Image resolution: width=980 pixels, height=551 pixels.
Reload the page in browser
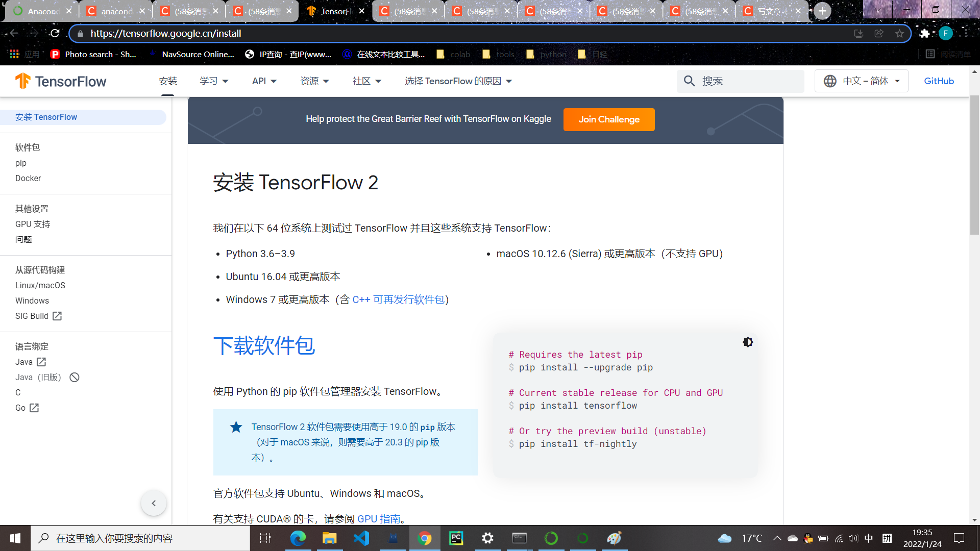[x=55, y=33]
